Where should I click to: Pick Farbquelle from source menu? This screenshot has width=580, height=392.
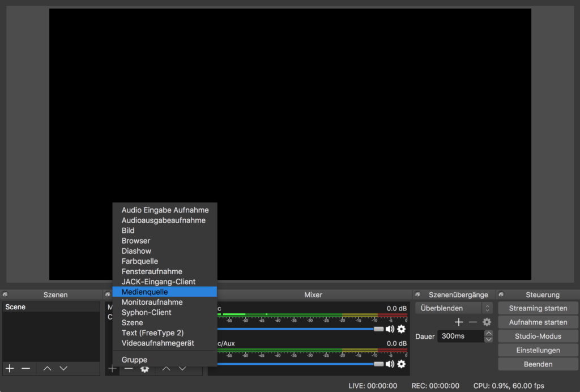click(165, 261)
